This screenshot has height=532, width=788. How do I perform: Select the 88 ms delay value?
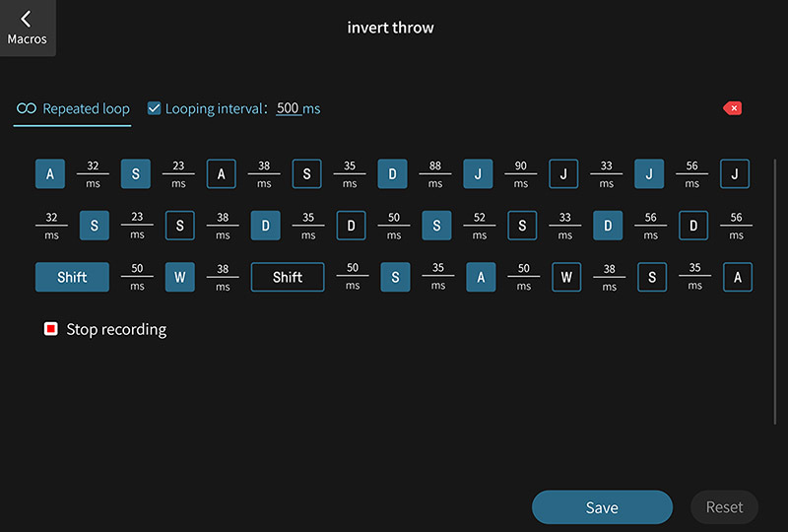435,166
